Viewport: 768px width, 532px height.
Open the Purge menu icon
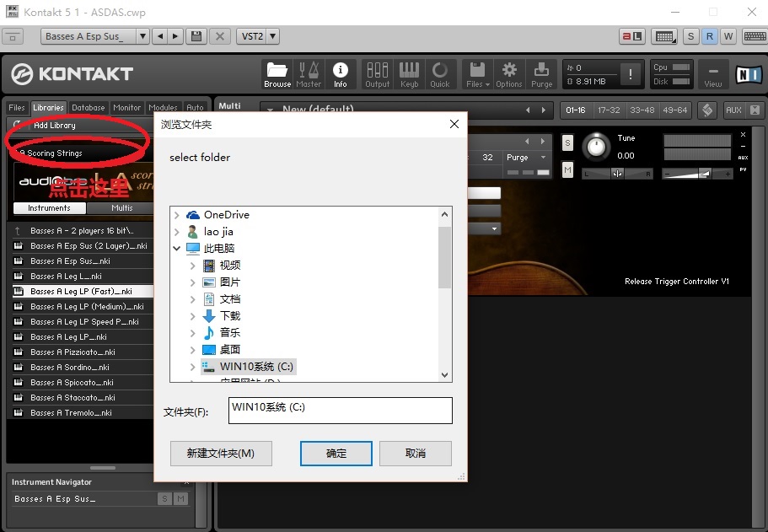(541, 74)
